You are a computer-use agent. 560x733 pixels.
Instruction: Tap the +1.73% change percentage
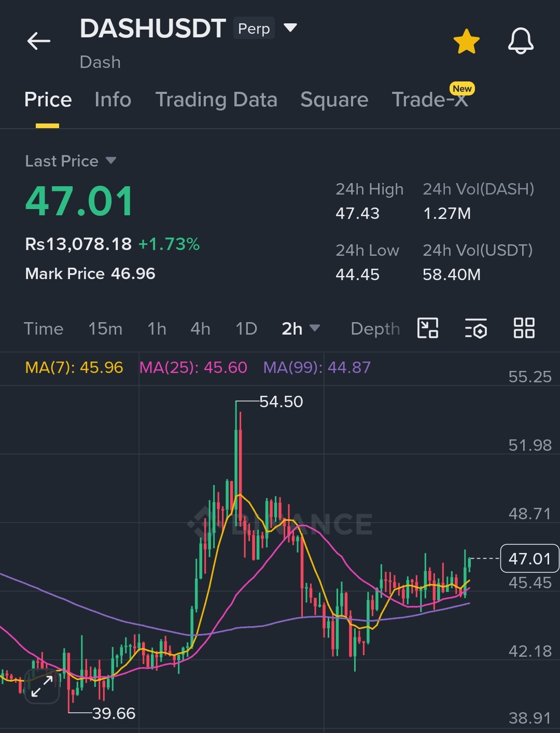pyautogui.click(x=169, y=244)
